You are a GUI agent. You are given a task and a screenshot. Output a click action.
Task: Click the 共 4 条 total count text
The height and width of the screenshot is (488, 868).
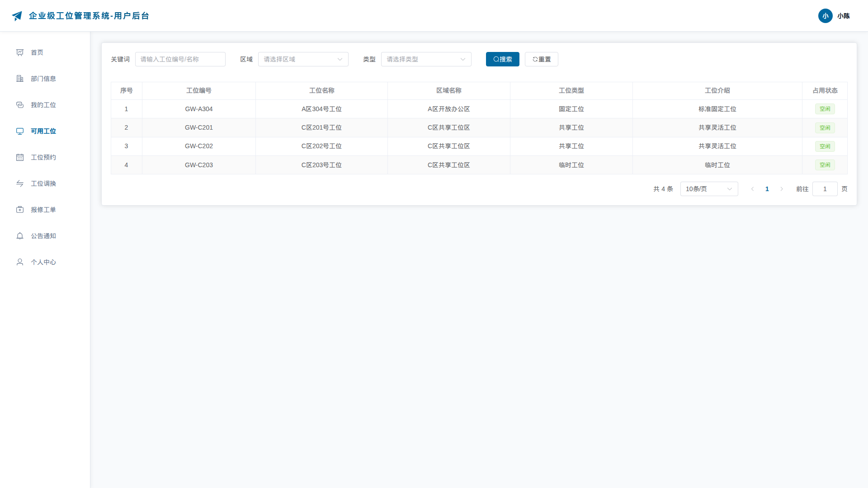tap(663, 189)
